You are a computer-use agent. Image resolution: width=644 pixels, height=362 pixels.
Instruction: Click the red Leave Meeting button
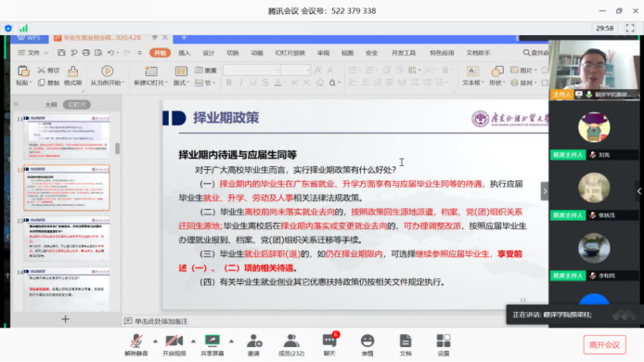click(605, 344)
